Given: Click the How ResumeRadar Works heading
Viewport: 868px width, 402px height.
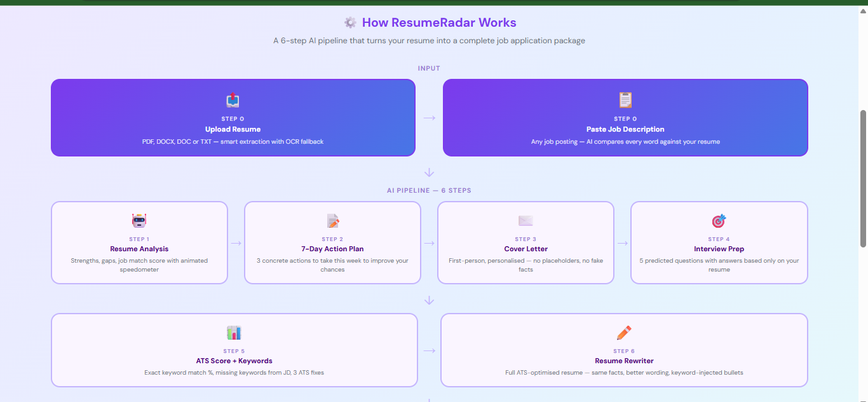Looking at the screenshot, I should click(439, 22).
